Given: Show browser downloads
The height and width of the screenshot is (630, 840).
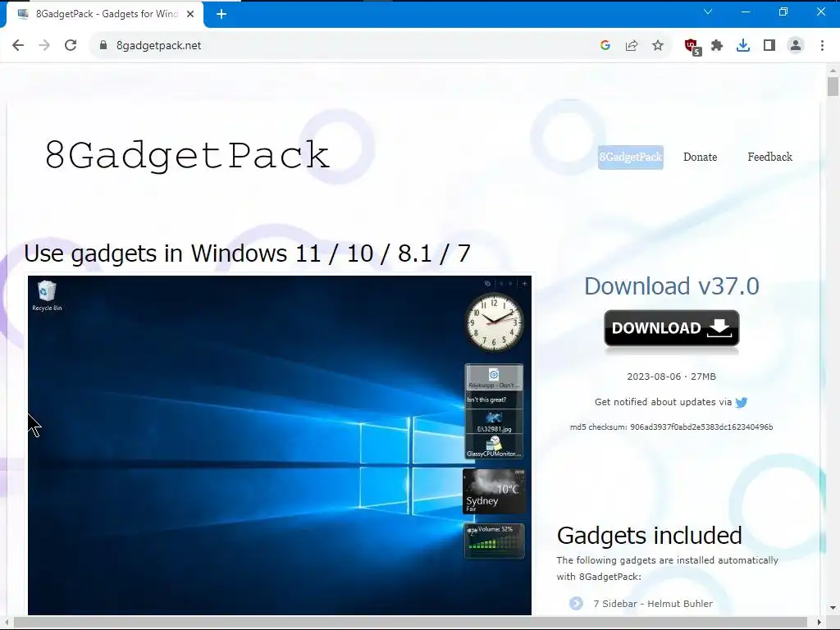Looking at the screenshot, I should tap(743, 46).
